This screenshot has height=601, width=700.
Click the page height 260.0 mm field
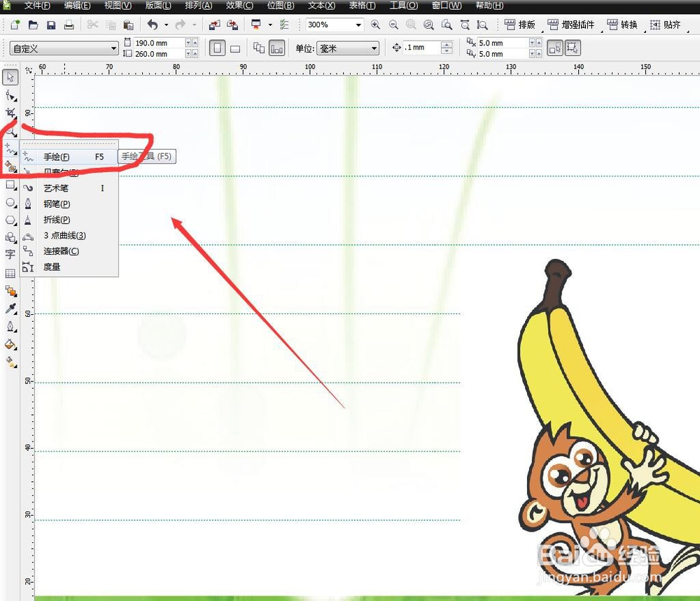pyautogui.click(x=158, y=54)
